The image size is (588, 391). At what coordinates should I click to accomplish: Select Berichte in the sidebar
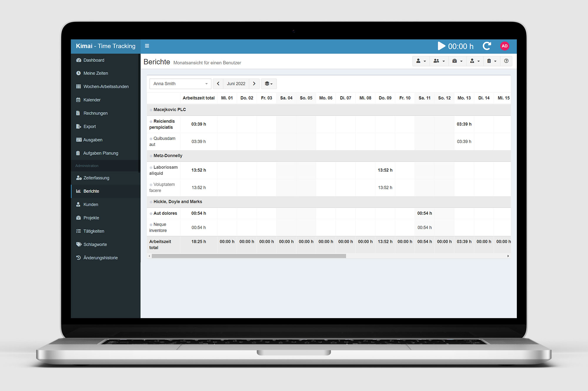pos(105,191)
